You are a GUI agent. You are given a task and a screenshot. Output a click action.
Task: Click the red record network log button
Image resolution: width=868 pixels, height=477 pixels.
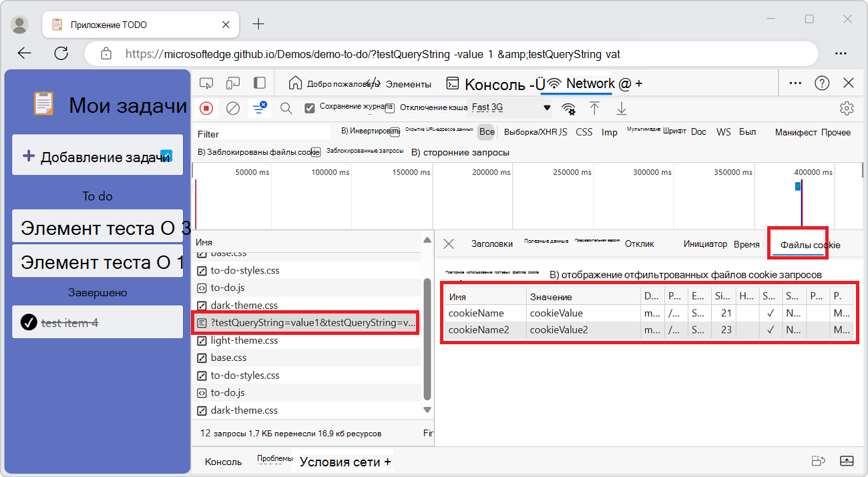tap(206, 108)
